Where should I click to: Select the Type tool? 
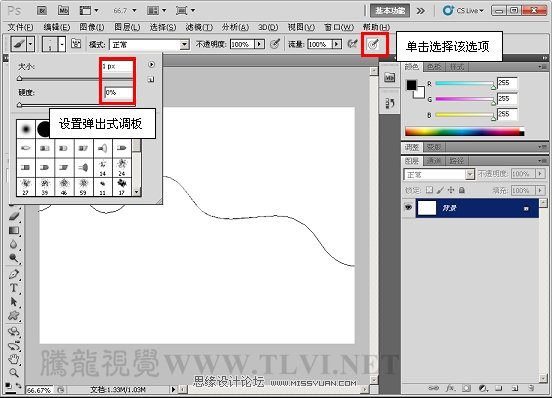[x=14, y=288]
